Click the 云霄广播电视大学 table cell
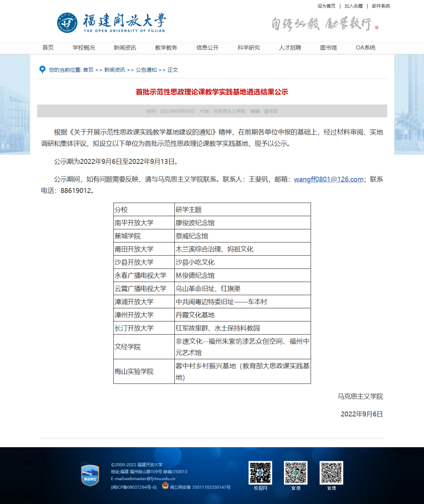This screenshot has width=424, height=504. [x=144, y=289]
